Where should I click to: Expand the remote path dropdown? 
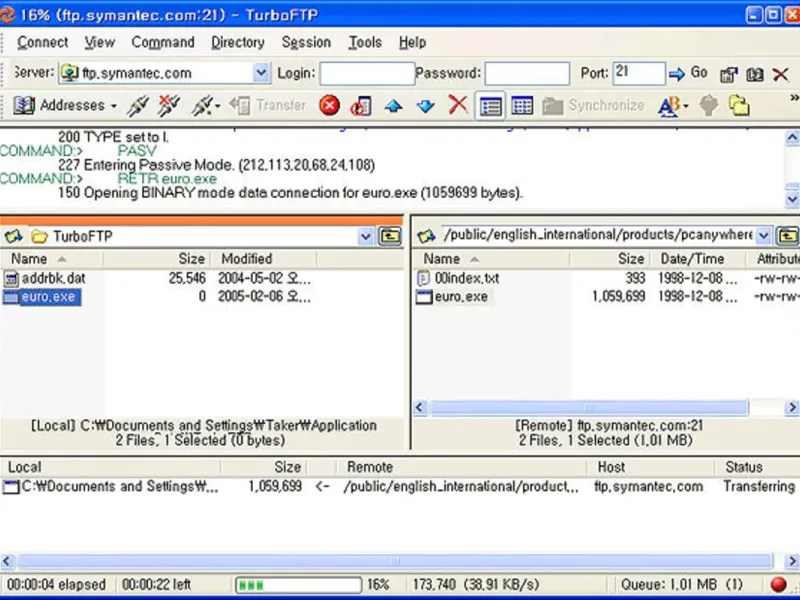(763, 235)
